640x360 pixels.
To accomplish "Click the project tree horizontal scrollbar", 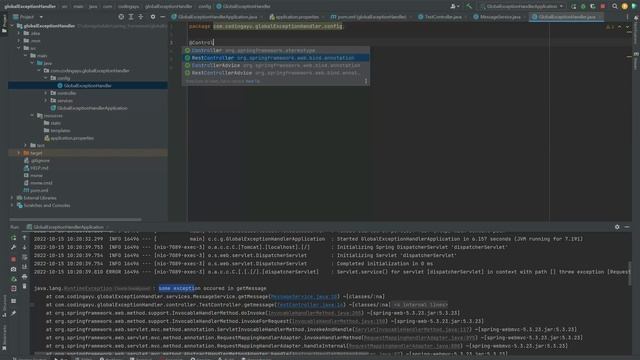I will coord(76,220).
